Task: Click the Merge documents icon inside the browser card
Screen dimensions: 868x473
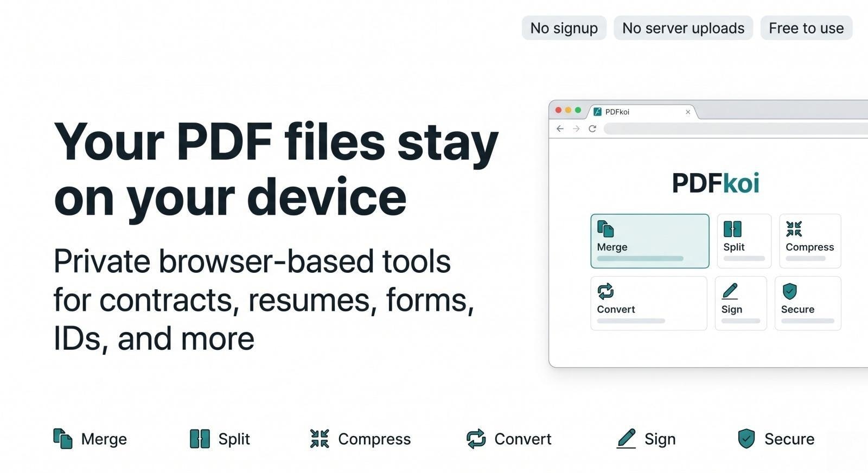Action: point(605,229)
